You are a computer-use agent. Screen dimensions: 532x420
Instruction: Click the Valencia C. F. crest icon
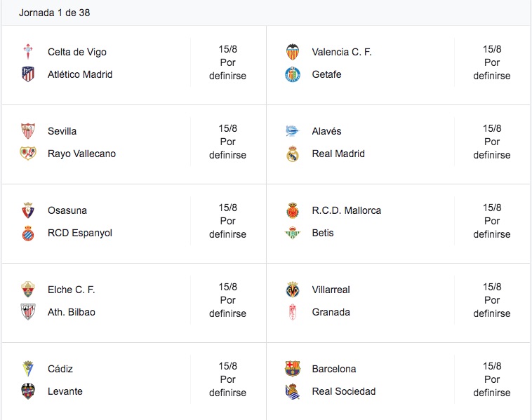293,52
